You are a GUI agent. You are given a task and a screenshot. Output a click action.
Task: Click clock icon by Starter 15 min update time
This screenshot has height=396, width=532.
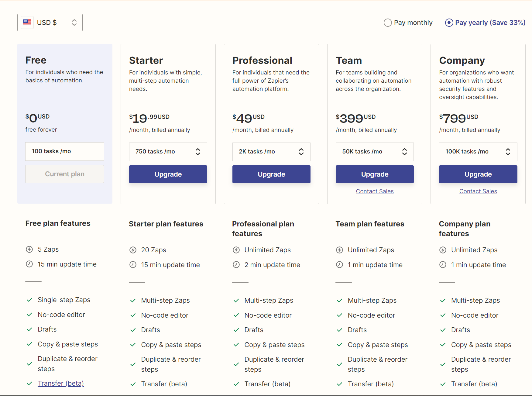(x=133, y=265)
